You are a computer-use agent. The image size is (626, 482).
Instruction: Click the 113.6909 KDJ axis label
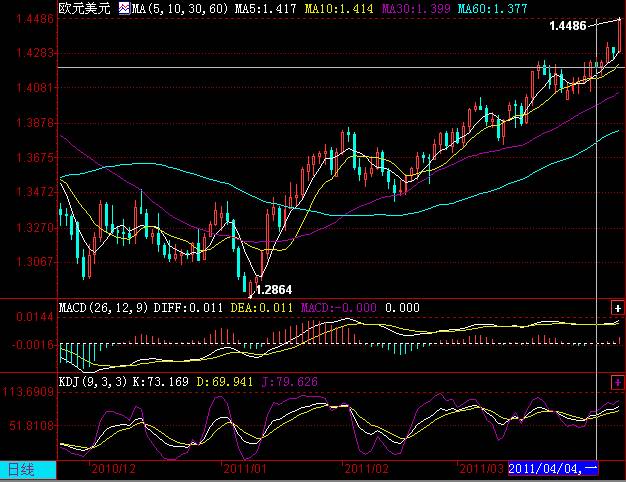point(28,391)
